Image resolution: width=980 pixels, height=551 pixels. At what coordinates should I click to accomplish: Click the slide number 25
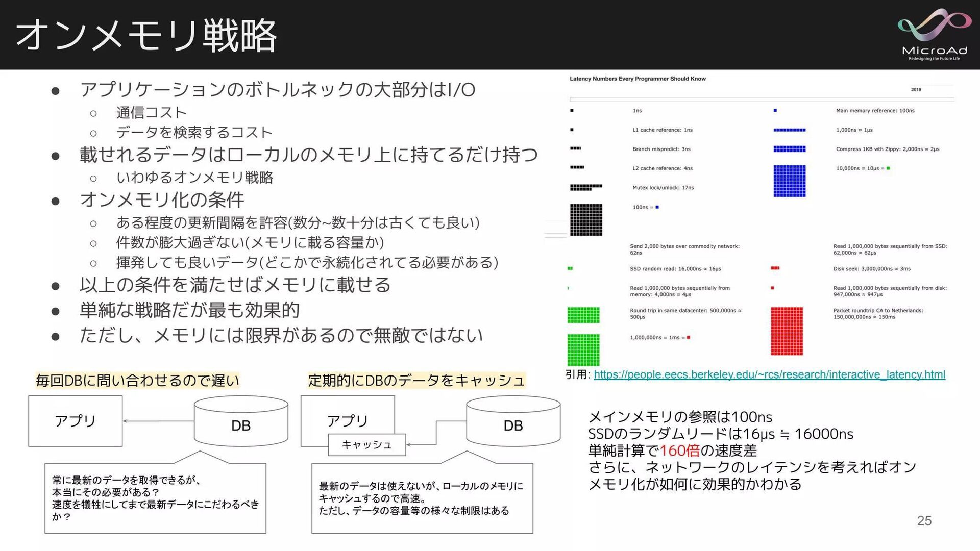coord(924,521)
